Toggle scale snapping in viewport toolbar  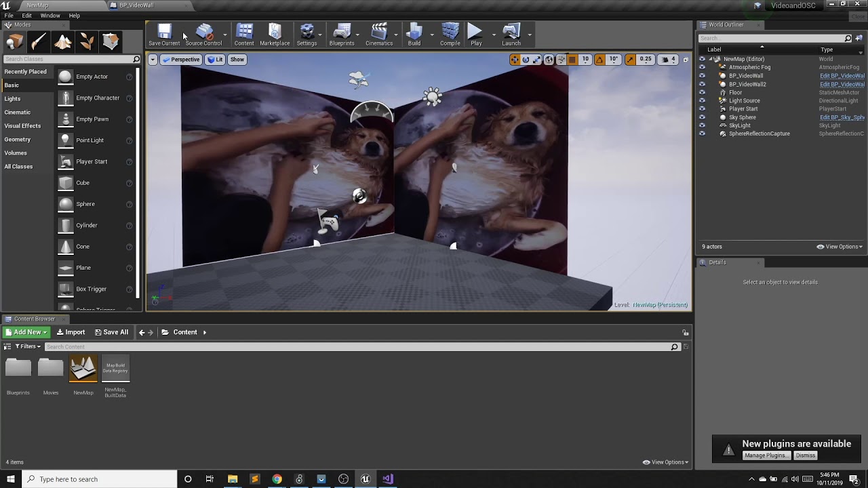pos(630,60)
